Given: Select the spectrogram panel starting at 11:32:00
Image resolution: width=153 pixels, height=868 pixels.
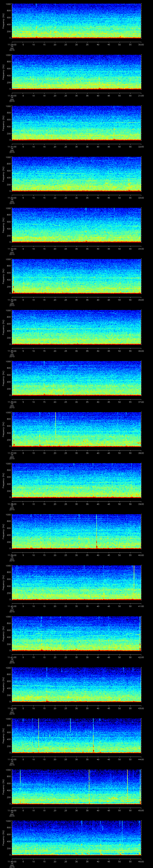Looking at the screenshot, I should click(77, 174).
